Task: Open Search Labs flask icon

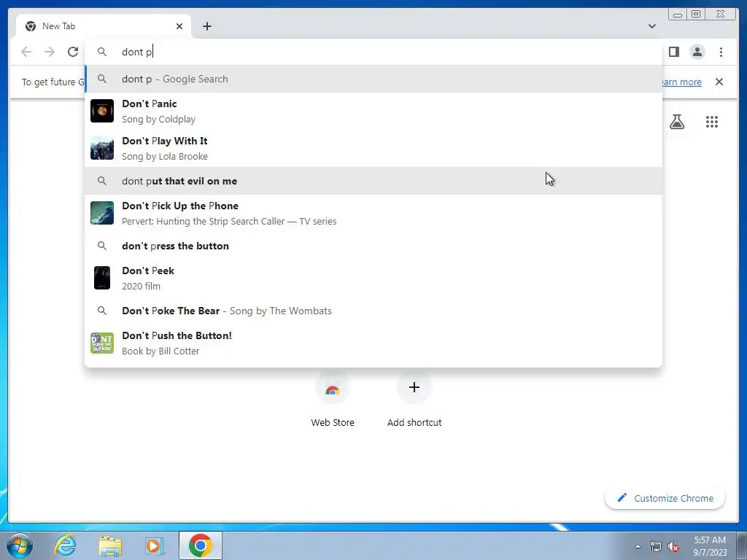Action: [676, 122]
